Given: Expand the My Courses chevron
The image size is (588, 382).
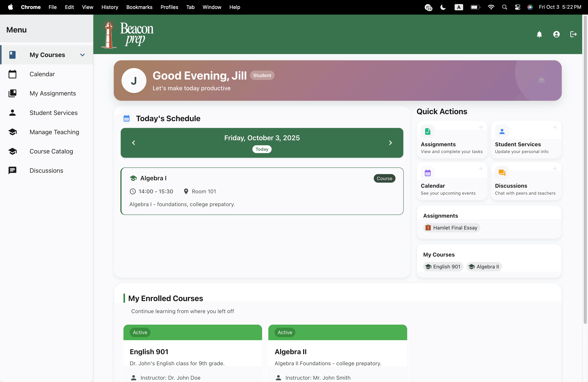Looking at the screenshot, I should pos(82,55).
